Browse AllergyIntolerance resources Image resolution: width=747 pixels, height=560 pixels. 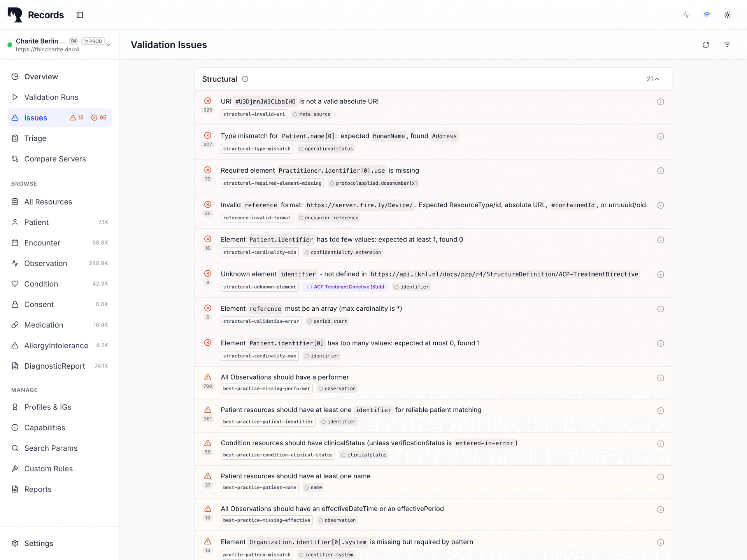point(60,345)
